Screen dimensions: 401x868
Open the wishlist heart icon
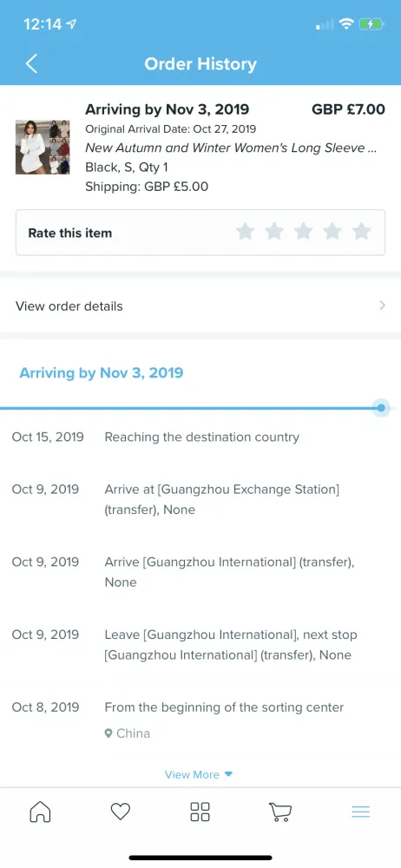[x=120, y=812]
